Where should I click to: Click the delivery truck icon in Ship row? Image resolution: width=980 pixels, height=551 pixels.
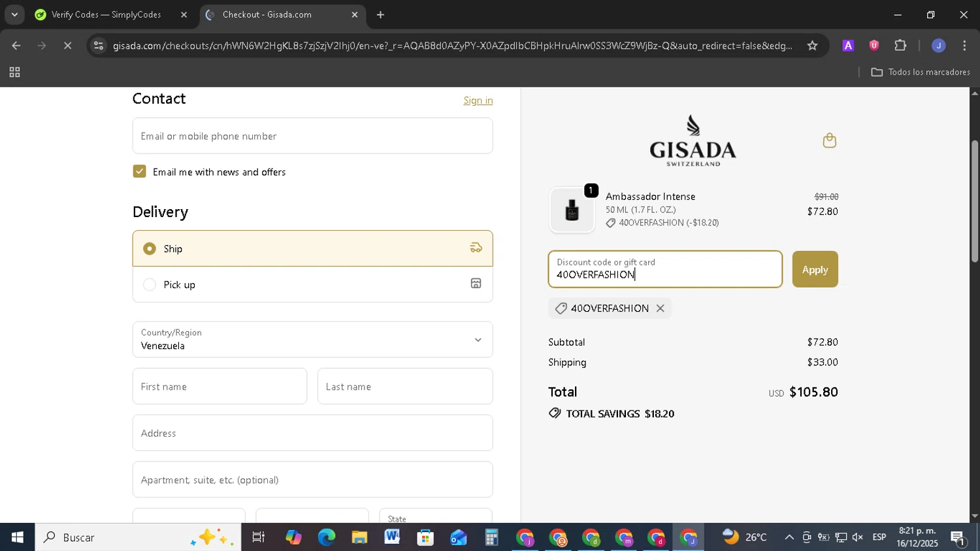click(x=476, y=248)
